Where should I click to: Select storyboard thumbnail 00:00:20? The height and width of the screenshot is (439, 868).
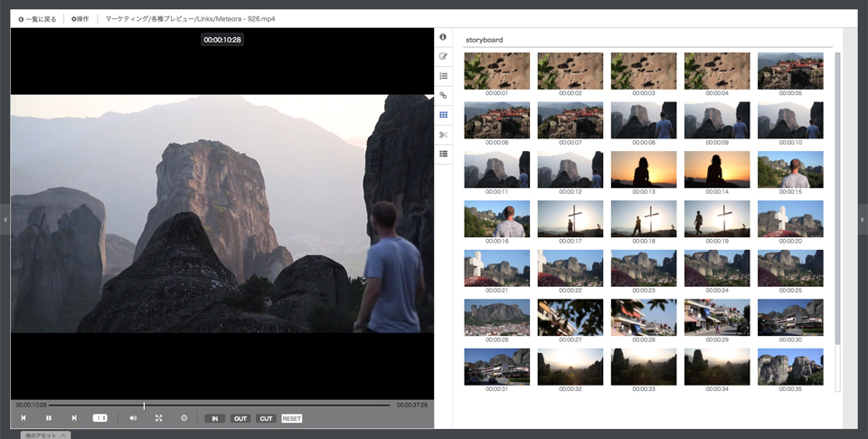click(x=790, y=219)
